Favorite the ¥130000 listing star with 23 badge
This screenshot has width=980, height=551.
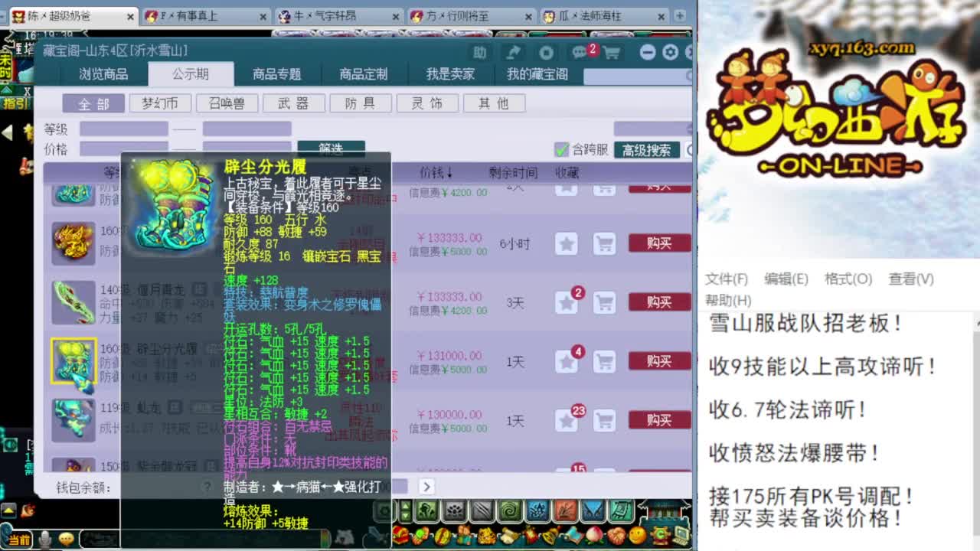[568, 419]
